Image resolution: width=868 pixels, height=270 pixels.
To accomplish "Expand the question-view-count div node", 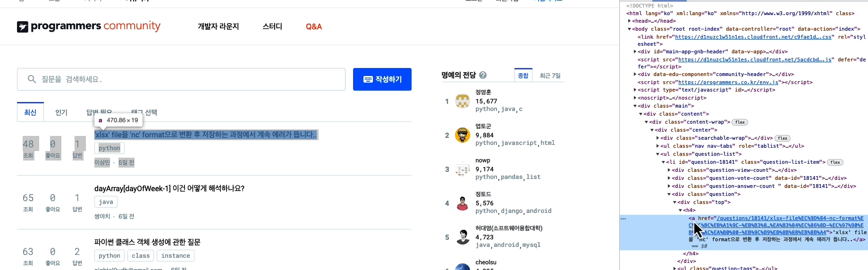I will click(669, 170).
